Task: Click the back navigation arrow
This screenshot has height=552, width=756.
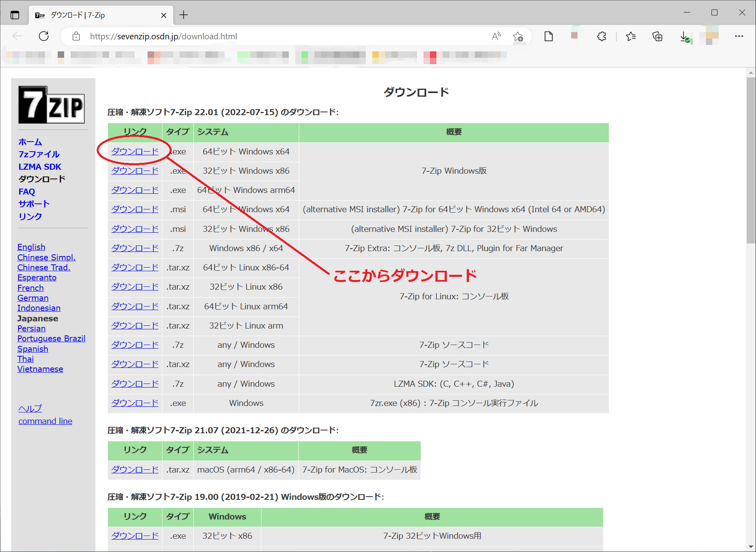Action: tap(17, 36)
